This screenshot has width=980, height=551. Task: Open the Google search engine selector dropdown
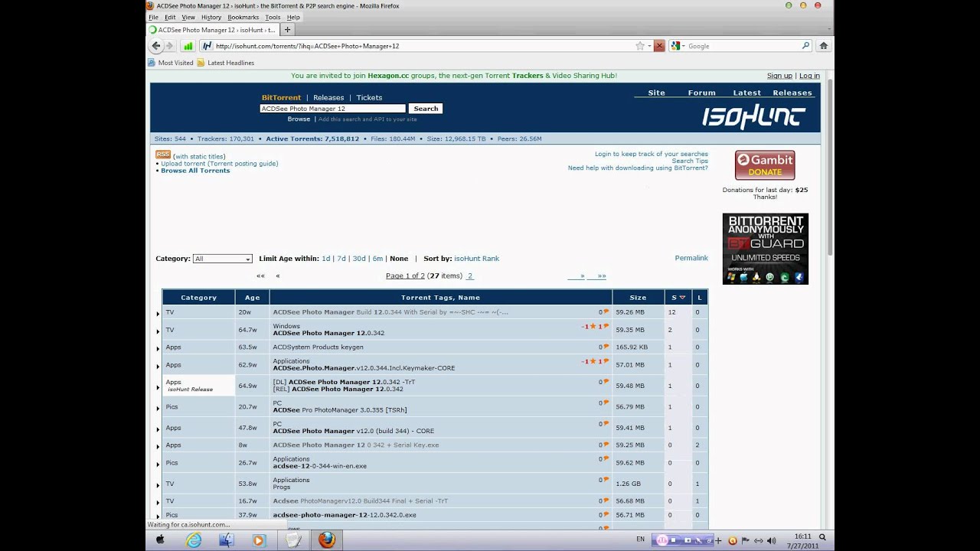[678, 46]
